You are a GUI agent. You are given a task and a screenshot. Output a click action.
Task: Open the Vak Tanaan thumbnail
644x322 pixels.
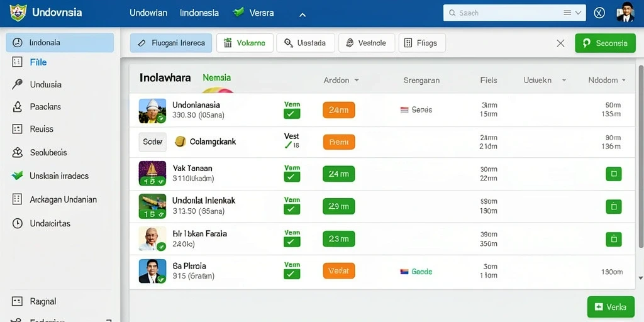coord(152,174)
